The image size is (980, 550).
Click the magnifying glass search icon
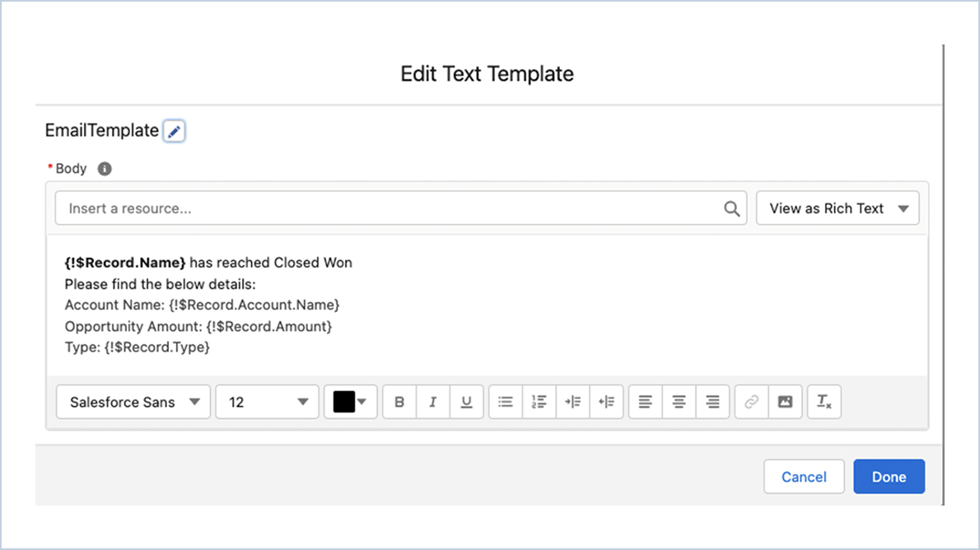[x=731, y=207]
